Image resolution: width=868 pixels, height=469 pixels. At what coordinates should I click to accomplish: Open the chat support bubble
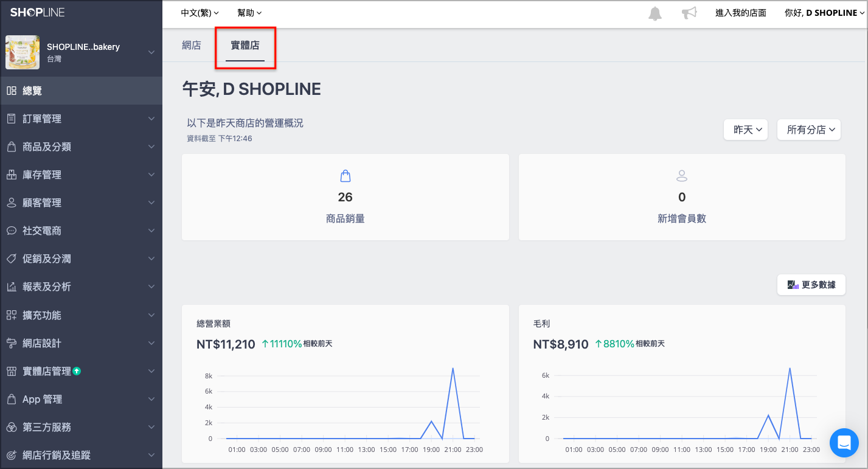coord(844,442)
